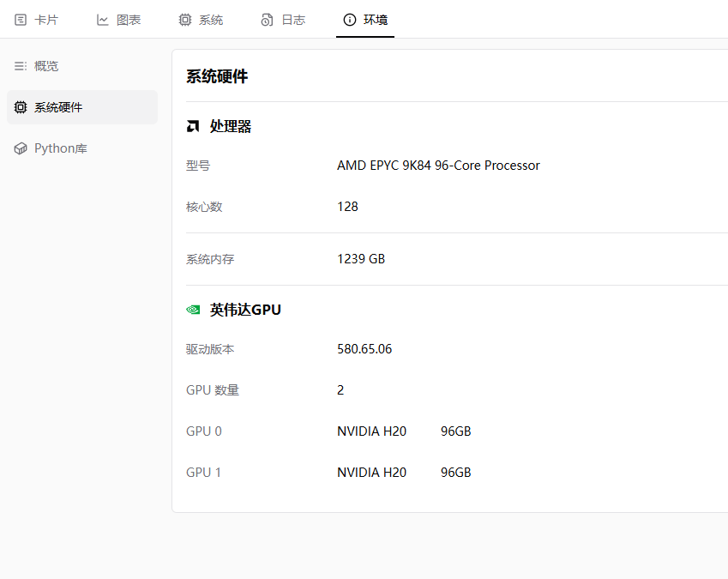Open Python库 in the sidebar
728x579 pixels.
[x=82, y=148]
